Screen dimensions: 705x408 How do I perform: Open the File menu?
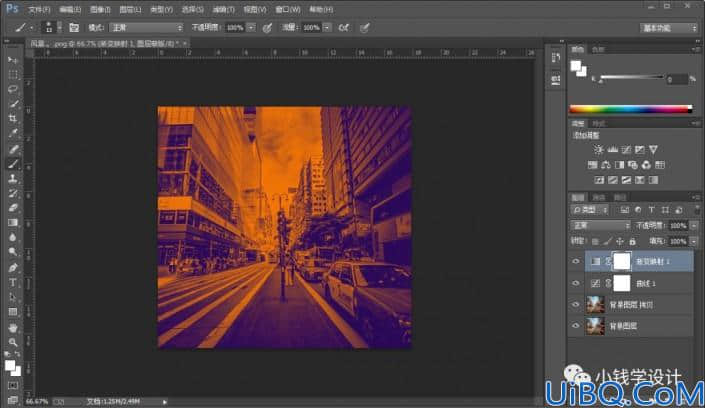[39, 9]
